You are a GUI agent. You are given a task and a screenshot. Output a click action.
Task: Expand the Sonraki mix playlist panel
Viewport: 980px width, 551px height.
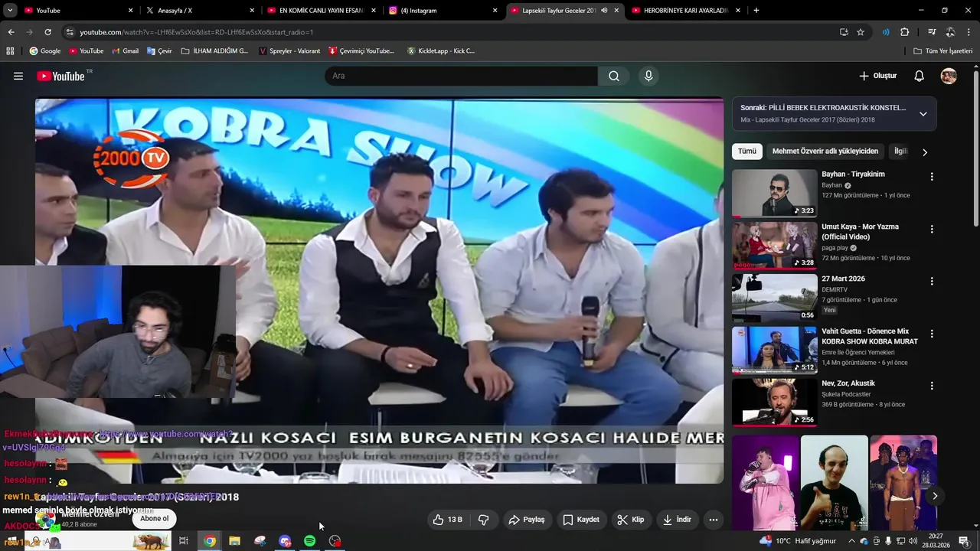click(923, 114)
